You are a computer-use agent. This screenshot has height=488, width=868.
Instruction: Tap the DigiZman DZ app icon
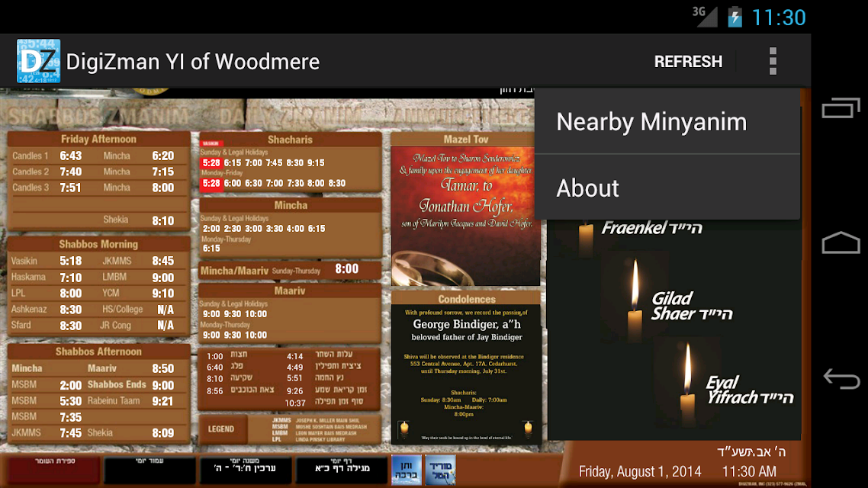pos(38,61)
